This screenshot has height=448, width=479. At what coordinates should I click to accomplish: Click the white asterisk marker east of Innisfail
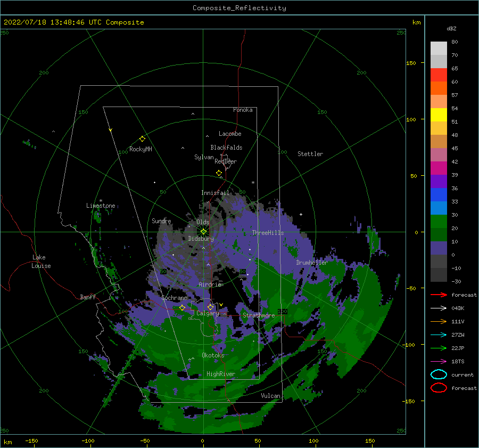pyautogui.click(x=253, y=183)
